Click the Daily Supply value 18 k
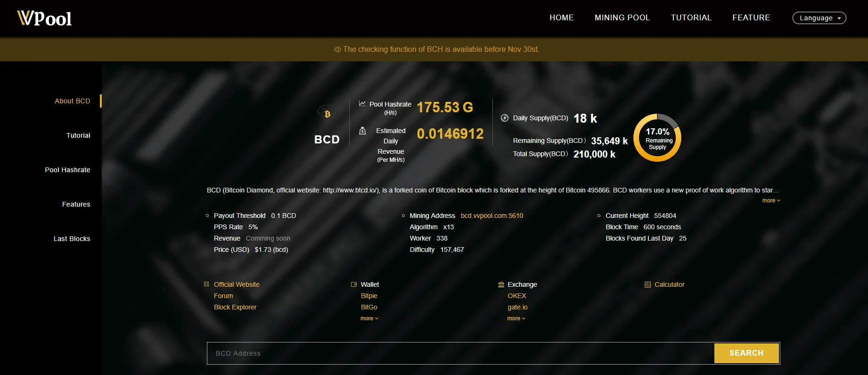 point(585,118)
